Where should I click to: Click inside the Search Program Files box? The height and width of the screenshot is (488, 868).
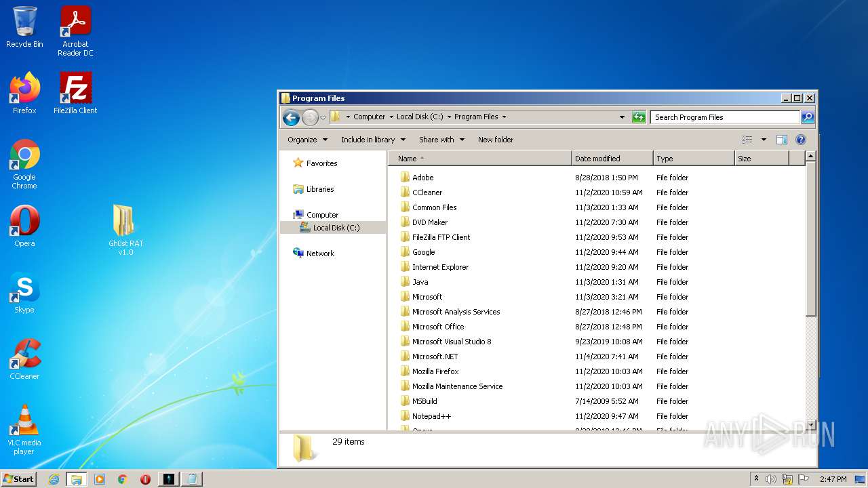click(x=725, y=117)
